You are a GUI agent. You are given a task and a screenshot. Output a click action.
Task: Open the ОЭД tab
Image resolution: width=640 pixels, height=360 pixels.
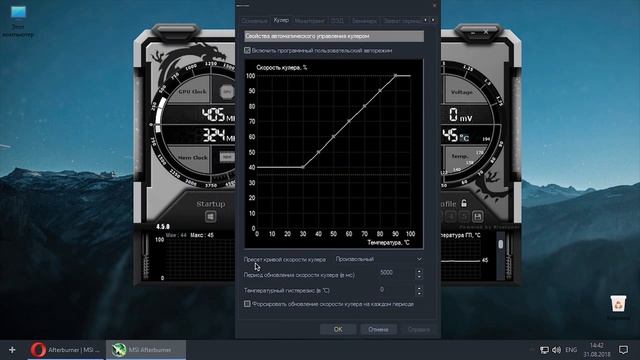point(338,20)
